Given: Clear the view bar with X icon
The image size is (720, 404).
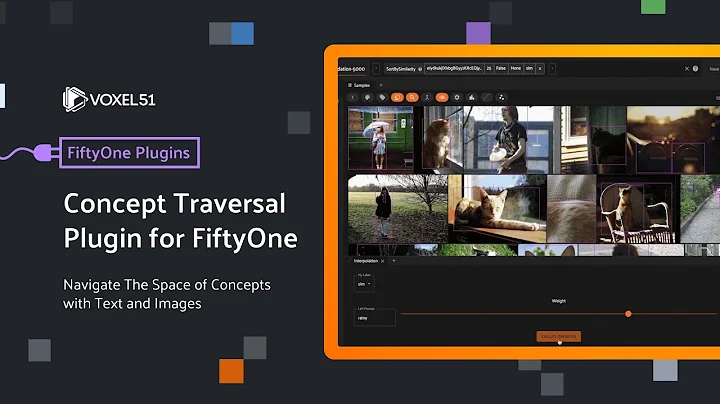Looking at the screenshot, I should click(687, 69).
